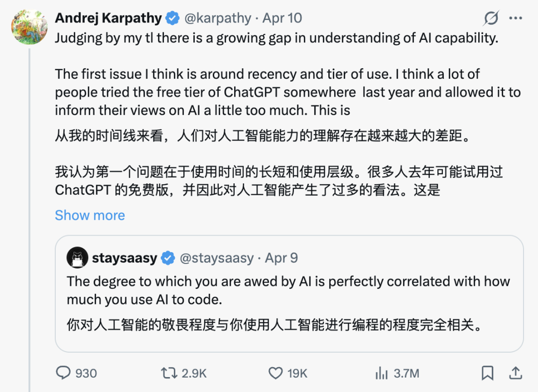Click staysaasy's verified checkmark badge
Image resolution: width=538 pixels, height=392 pixels.
coord(168,258)
